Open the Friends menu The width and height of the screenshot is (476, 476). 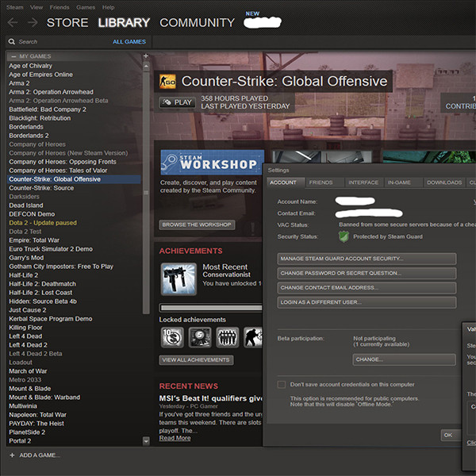click(x=59, y=7)
